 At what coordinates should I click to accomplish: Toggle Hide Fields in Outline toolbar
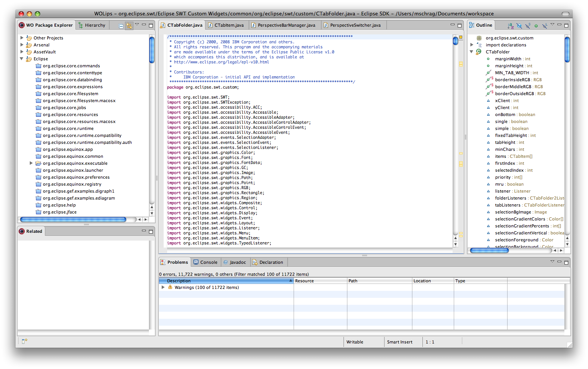click(x=519, y=26)
